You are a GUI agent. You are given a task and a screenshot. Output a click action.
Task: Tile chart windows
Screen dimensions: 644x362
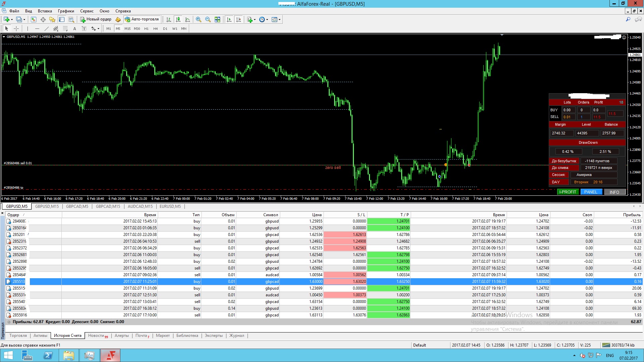217,19
